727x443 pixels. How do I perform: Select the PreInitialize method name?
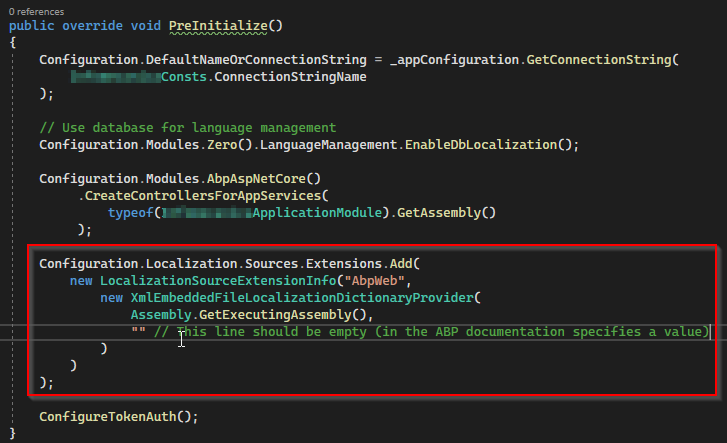pyautogui.click(x=218, y=26)
